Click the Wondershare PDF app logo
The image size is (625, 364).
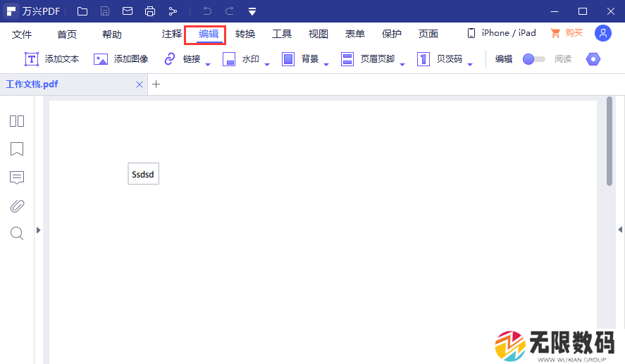pos(11,11)
